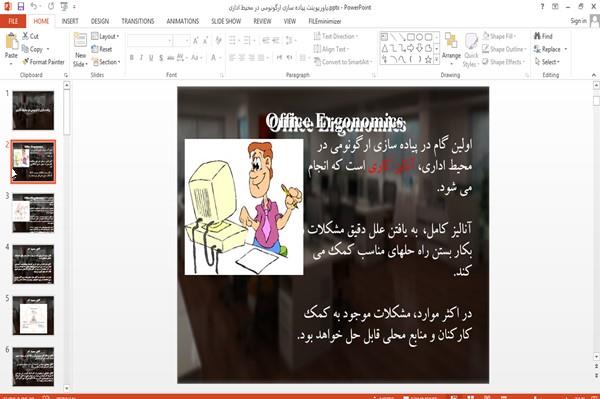Screen dimensions: 600x399
Task: Switch to the SLIDE SHOW tab
Action: pyautogui.click(x=226, y=21)
